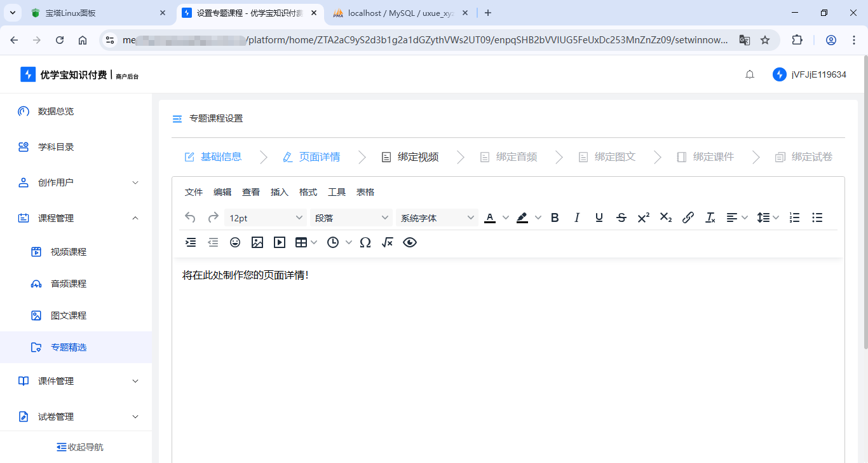
Task: Insert a video with the media icon
Action: pyautogui.click(x=280, y=242)
